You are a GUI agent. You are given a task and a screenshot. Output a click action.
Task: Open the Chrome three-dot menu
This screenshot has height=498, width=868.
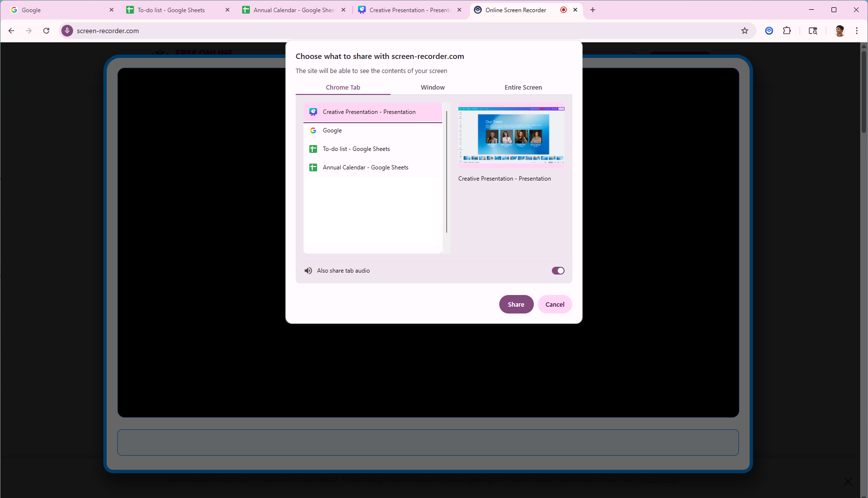pos(856,31)
